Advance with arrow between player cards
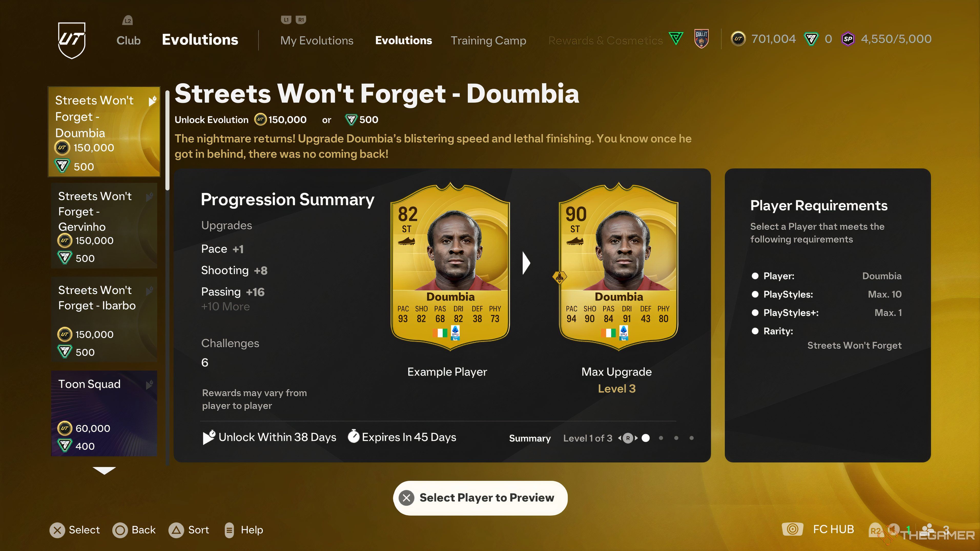The height and width of the screenshot is (551, 980). coord(526,263)
